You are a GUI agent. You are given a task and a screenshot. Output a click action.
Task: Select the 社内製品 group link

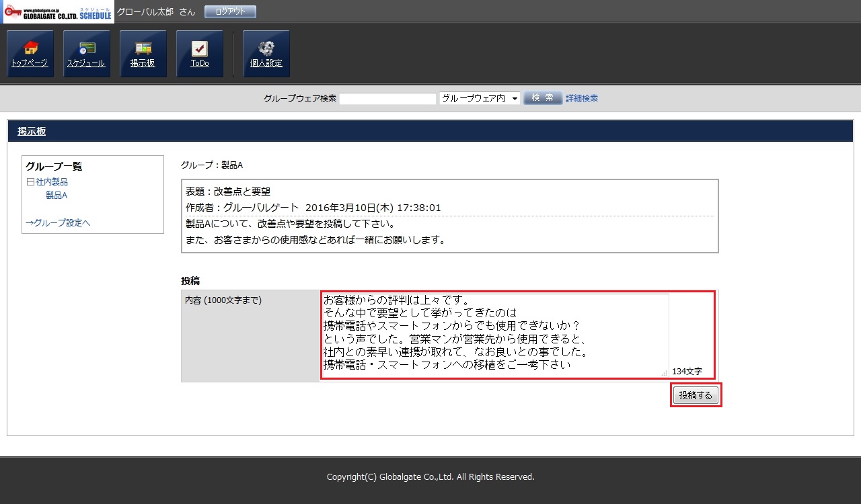pos(52,182)
